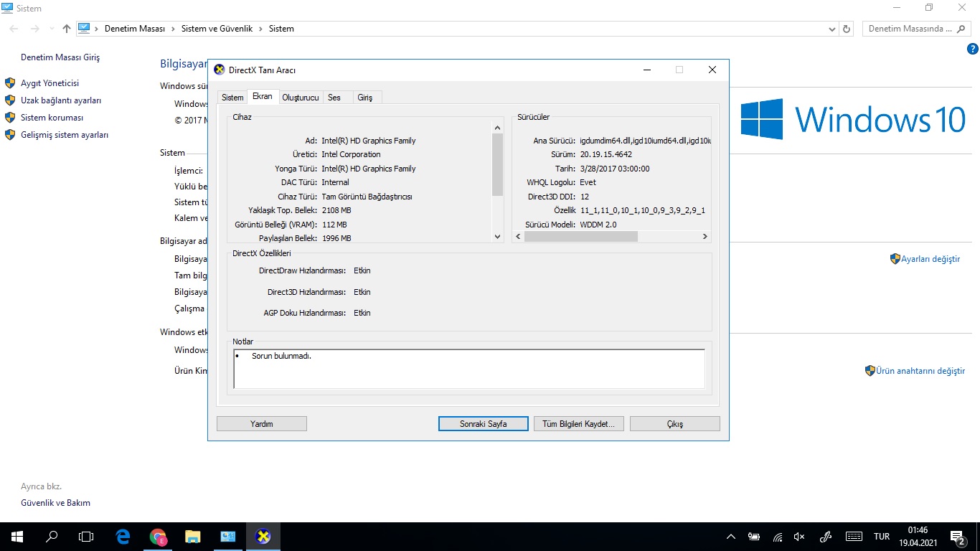Open File Explorer from the taskbar
This screenshot has height=551, width=980.
click(x=192, y=536)
